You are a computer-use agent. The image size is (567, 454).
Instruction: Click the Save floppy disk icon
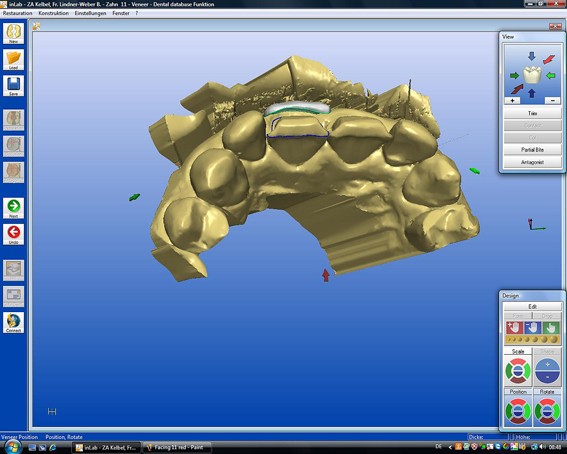tap(13, 86)
